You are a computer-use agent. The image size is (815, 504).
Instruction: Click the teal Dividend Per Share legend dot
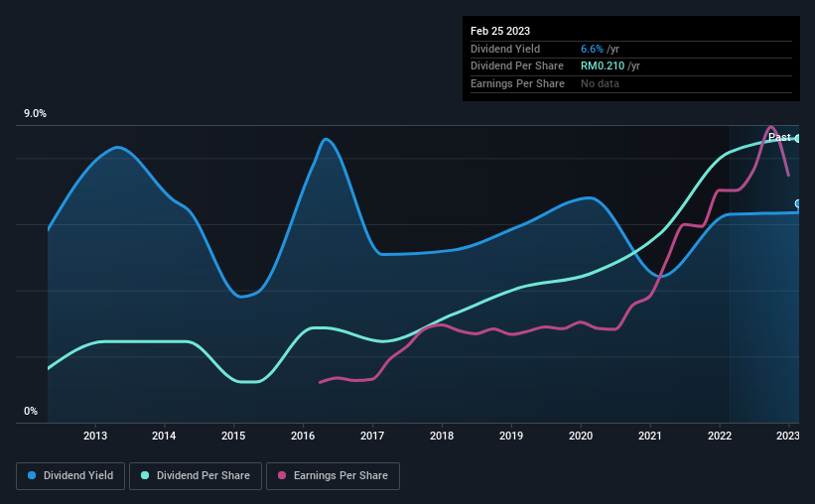145,475
